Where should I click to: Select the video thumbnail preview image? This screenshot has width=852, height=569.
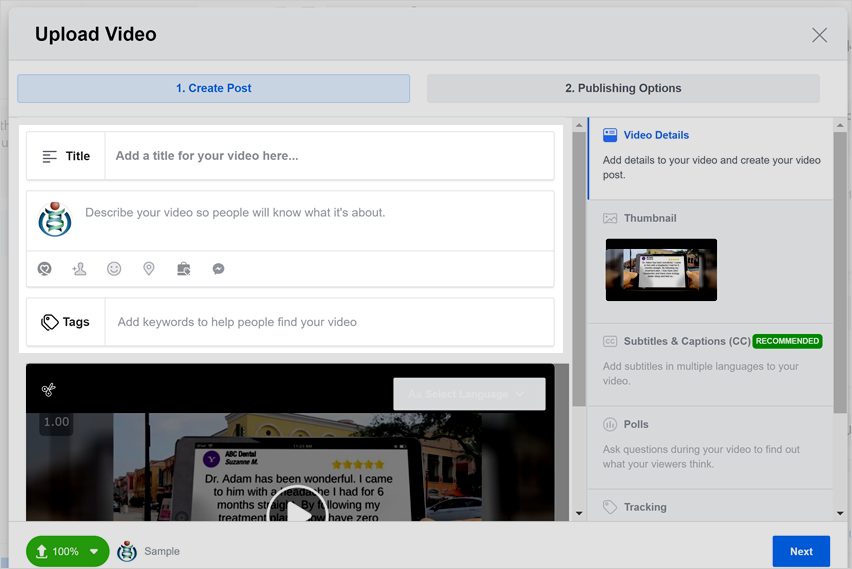(661, 270)
